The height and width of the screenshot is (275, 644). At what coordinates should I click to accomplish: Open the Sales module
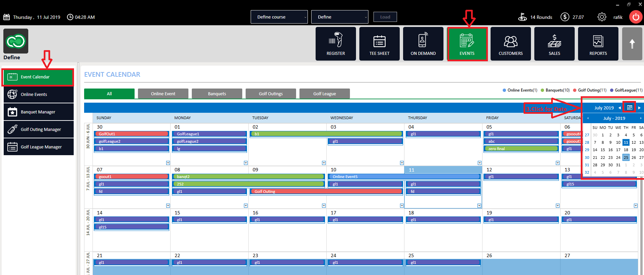pos(554,44)
